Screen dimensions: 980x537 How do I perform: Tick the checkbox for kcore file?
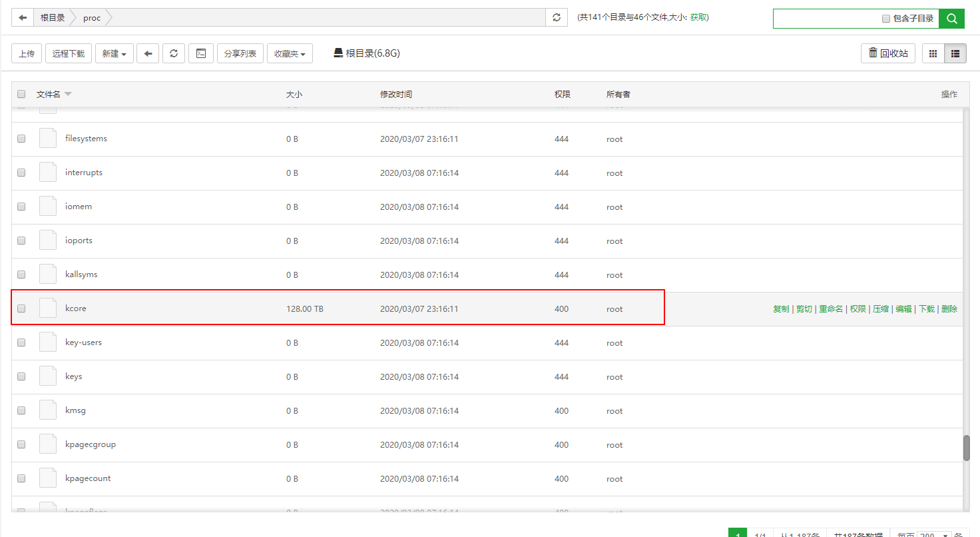click(21, 308)
